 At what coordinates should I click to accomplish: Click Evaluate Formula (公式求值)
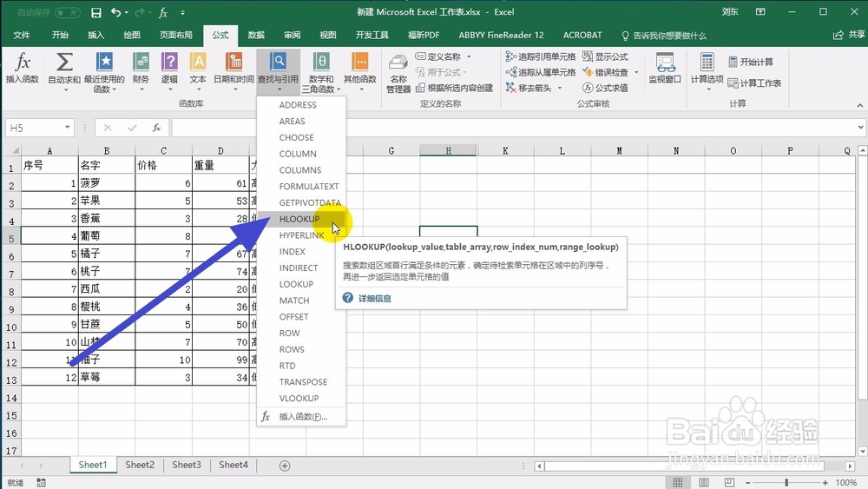pos(605,88)
